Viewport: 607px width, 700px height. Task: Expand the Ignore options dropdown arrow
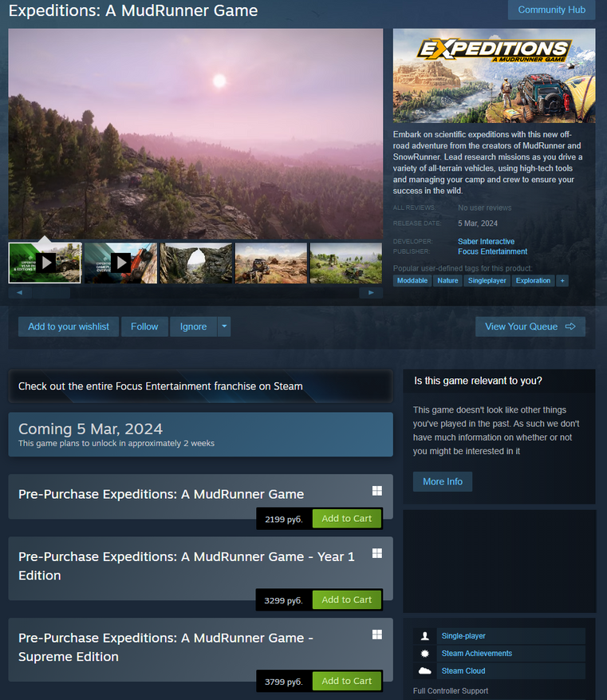pyautogui.click(x=224, y=326)
